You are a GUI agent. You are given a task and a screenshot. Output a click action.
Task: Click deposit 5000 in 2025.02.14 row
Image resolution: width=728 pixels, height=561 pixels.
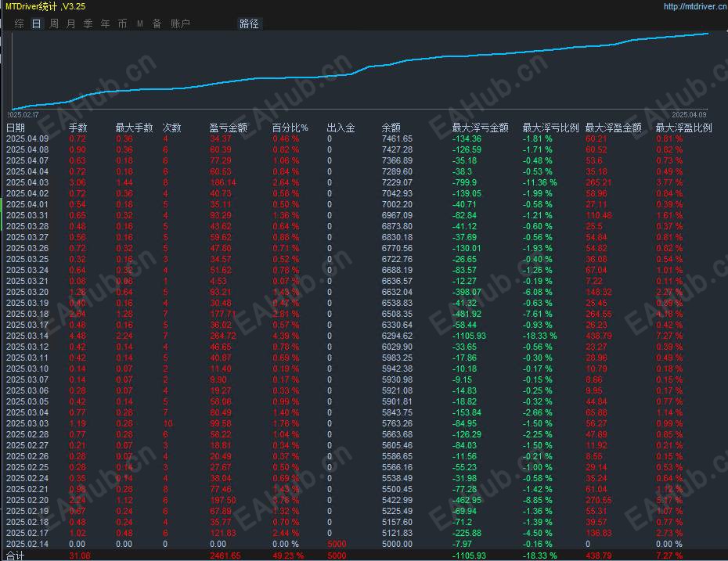tap(337, 544)
